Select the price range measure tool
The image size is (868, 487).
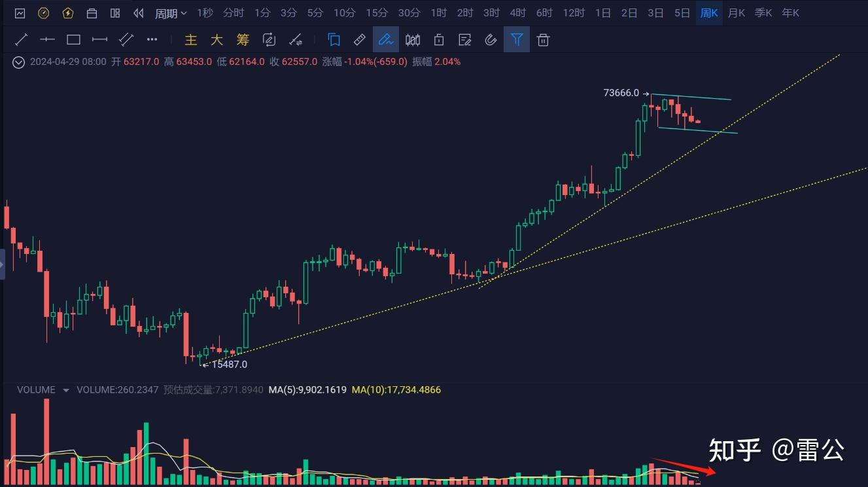click(99, 40)
